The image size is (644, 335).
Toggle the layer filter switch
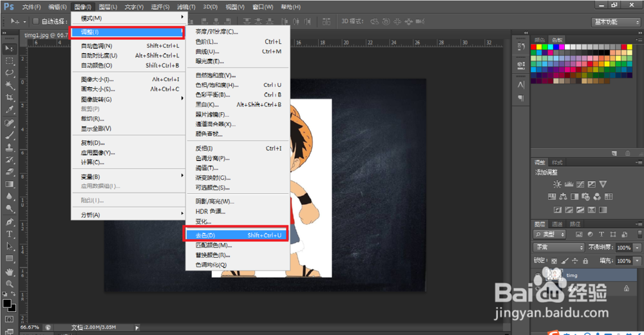pos(639,235)
